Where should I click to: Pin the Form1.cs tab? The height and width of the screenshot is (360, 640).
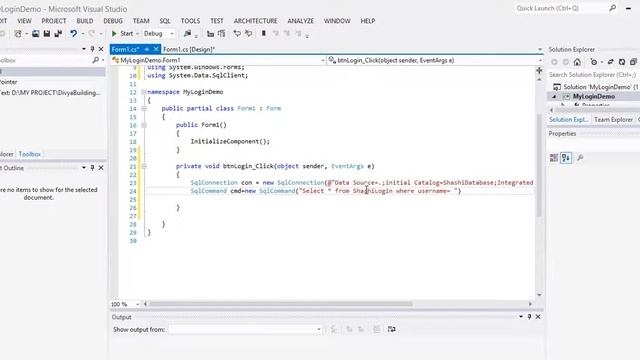147,49
